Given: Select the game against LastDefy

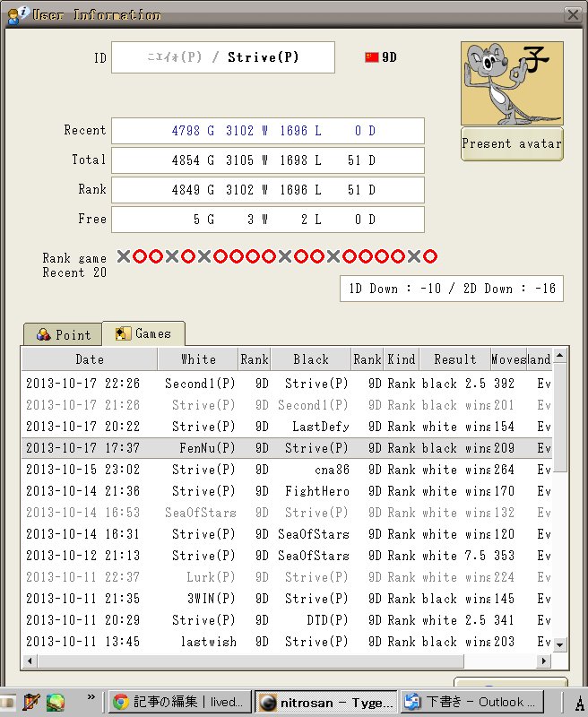Looking at the screenshot, I should coord(287,427).
